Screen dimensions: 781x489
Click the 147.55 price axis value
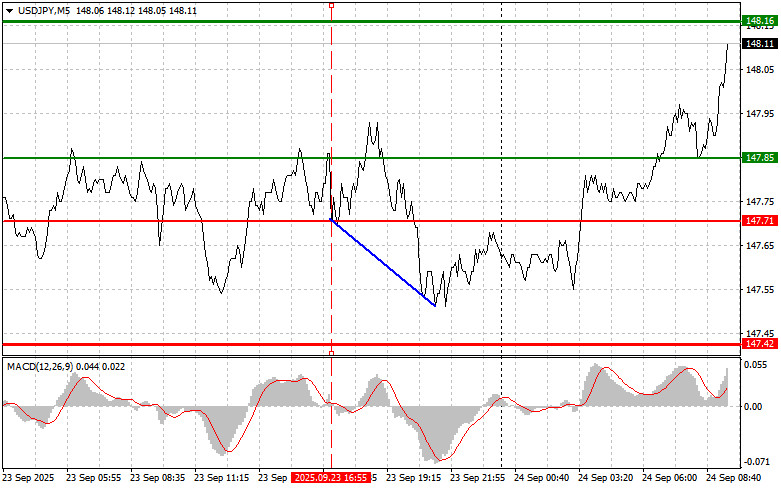(x=760, y=289)
